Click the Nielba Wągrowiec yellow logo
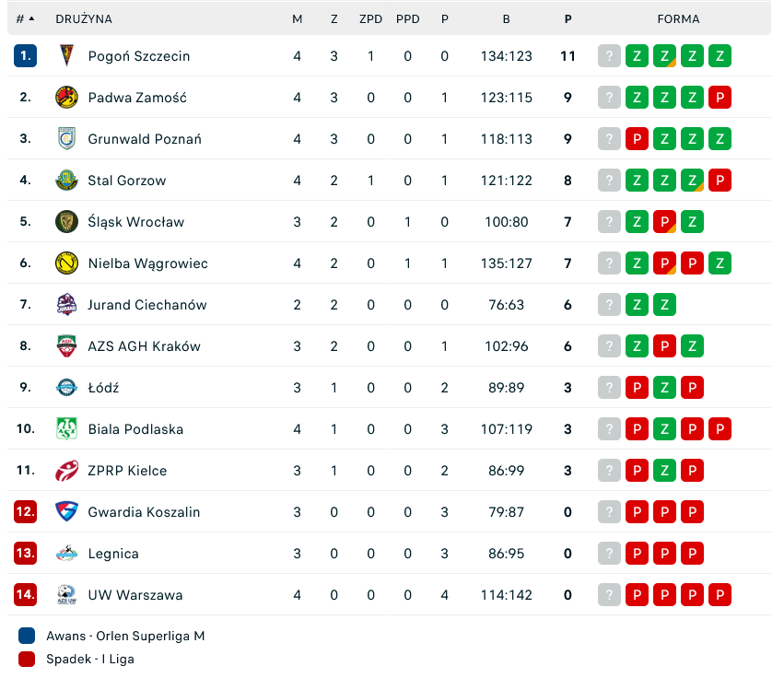Viewport: 784px width, 678px height. coord(66,263)
